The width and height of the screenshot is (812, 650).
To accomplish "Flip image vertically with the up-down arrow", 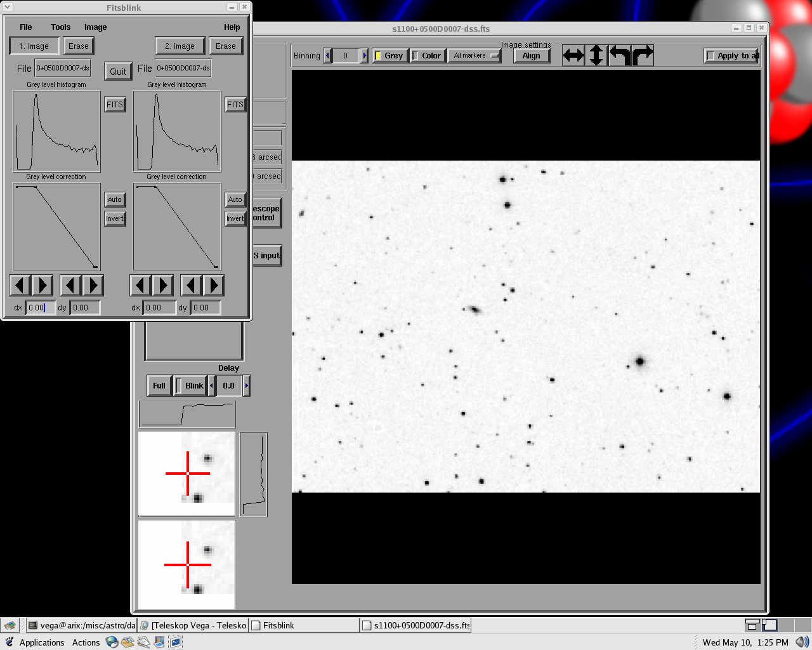I will pos(596,55).
